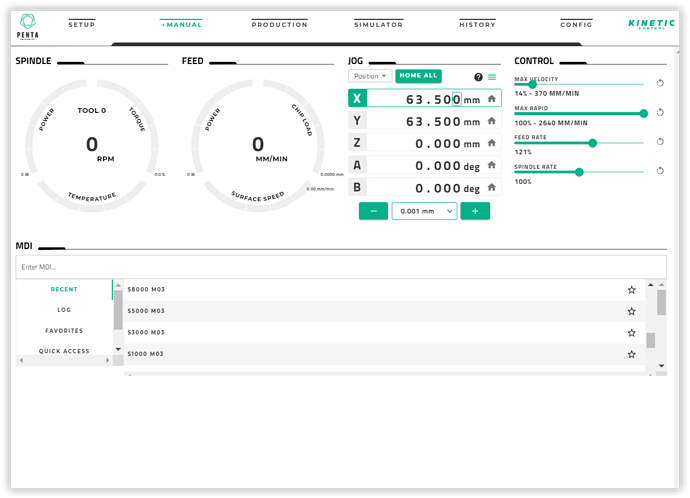Open the History tab
Screen dimensions: 690x498
point(477,24)
